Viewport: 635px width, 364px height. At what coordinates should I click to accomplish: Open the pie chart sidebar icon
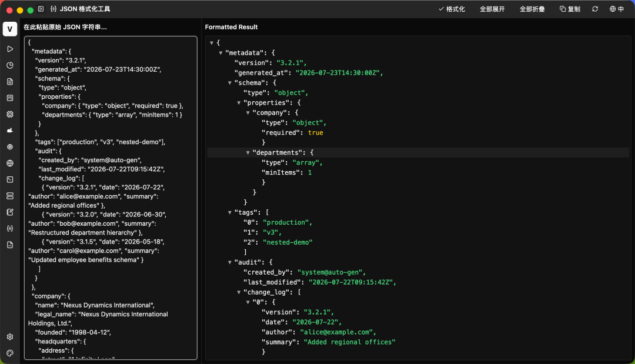click(10, 65)
